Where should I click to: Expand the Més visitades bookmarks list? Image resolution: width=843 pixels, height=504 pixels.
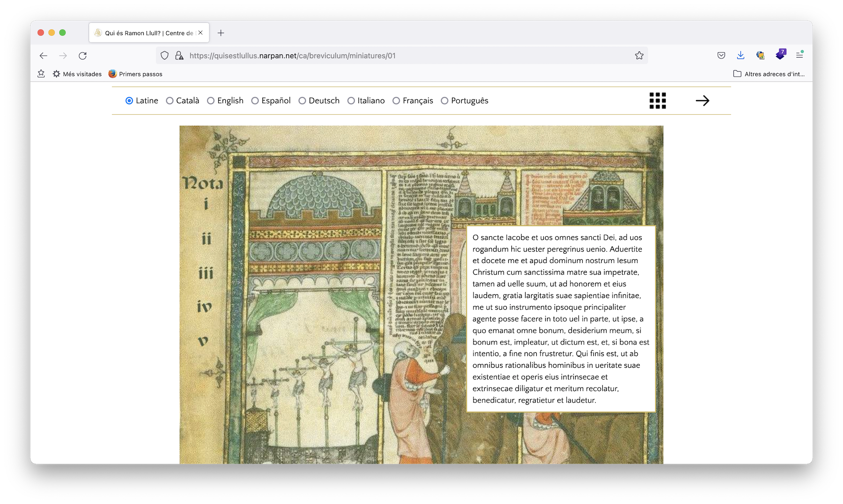77,74
